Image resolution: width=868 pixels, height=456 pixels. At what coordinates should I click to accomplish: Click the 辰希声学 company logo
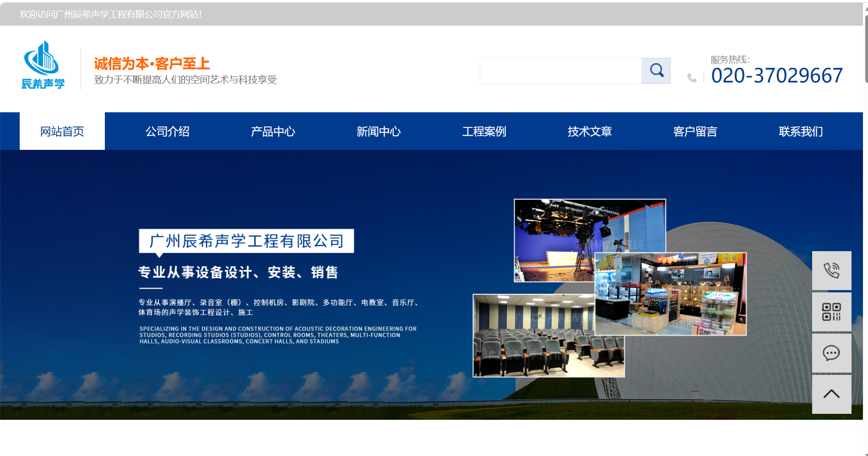click(x=43, y=65)
